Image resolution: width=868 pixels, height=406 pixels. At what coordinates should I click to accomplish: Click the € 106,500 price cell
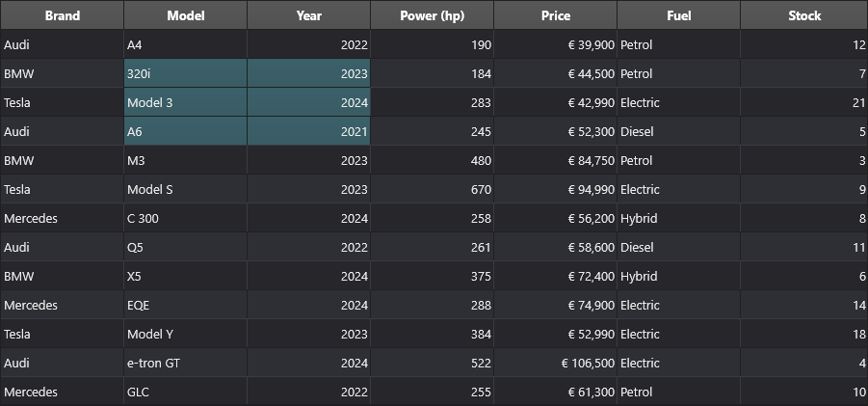(x=555, y=363)
